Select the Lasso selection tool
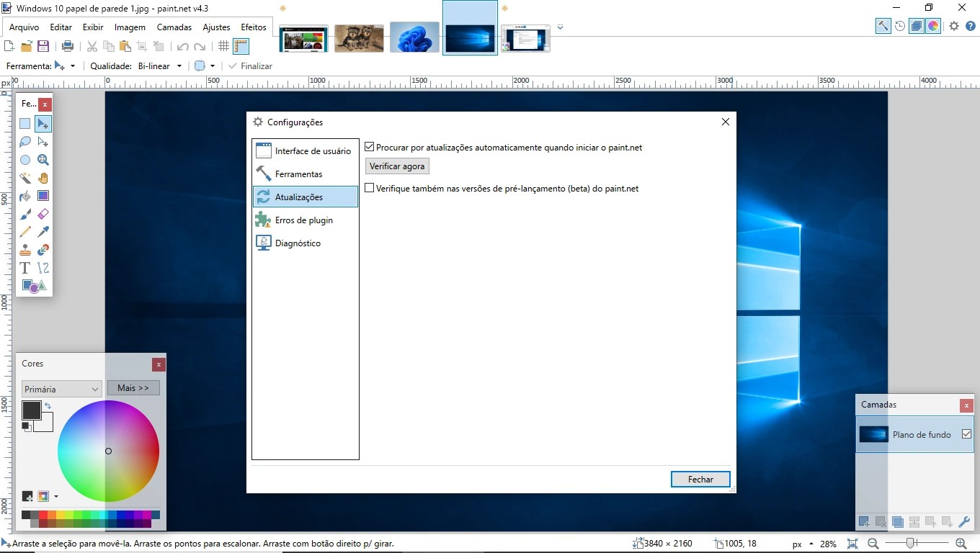This screenshot has height=553, width=980. click(x=24, y=141)
